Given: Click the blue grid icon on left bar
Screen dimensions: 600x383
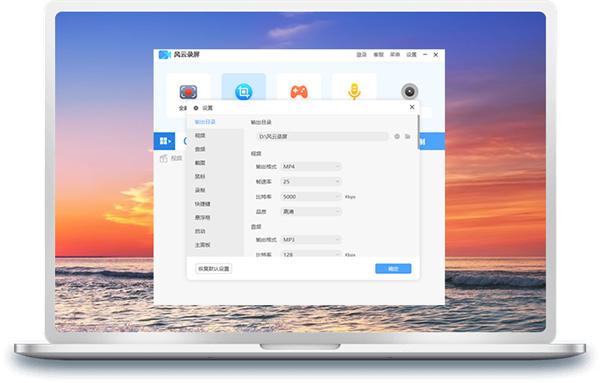Looking at the screenshot, I should [x=165, y=141].
